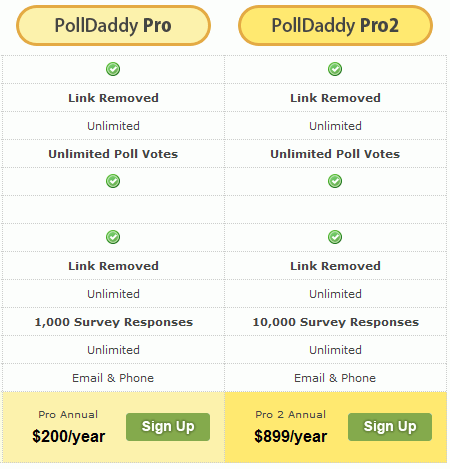Click the $899/year price text
The height and width of the screenshot is (469, 450).
[x=291, y=436]
